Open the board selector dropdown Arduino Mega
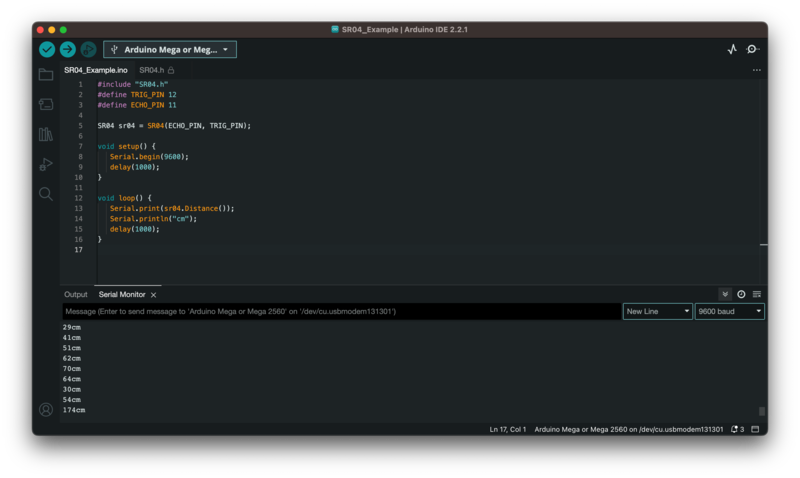 (x=170, y=49)
